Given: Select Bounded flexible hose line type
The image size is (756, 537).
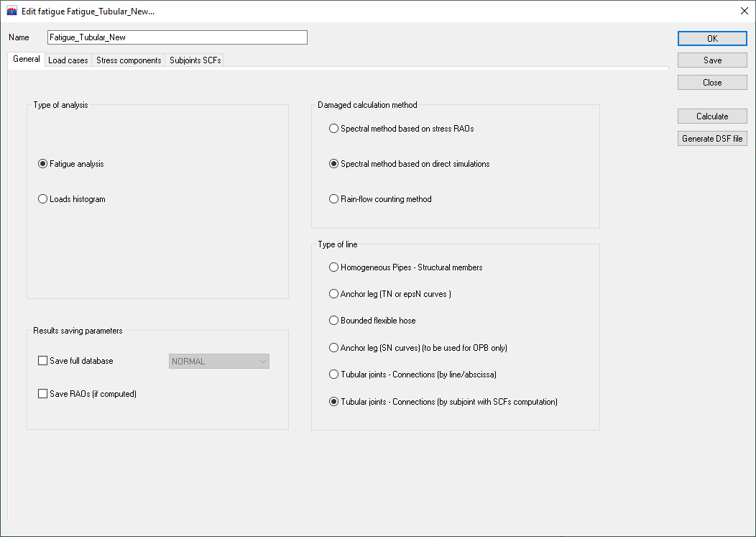Looking at the screenshot, I should (333, 321).
